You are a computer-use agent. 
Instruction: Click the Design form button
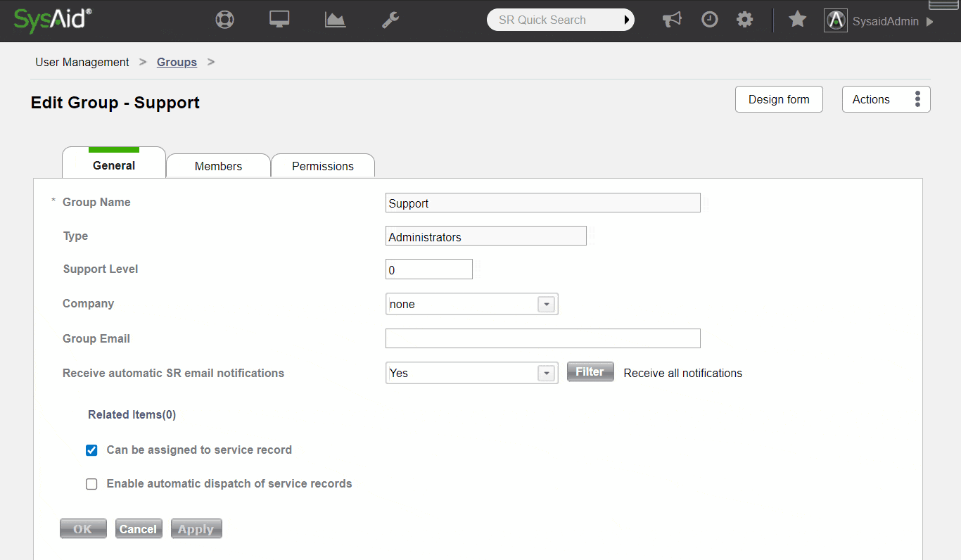[x=779, y=99]
